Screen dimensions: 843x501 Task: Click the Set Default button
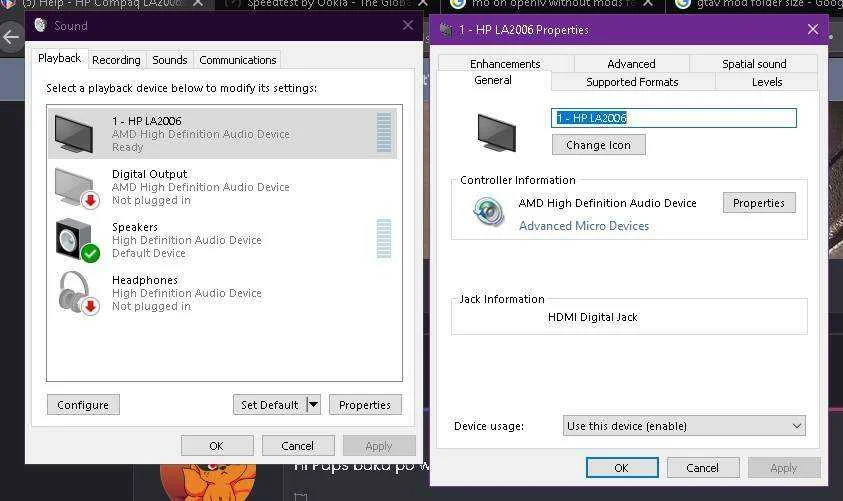270,405
